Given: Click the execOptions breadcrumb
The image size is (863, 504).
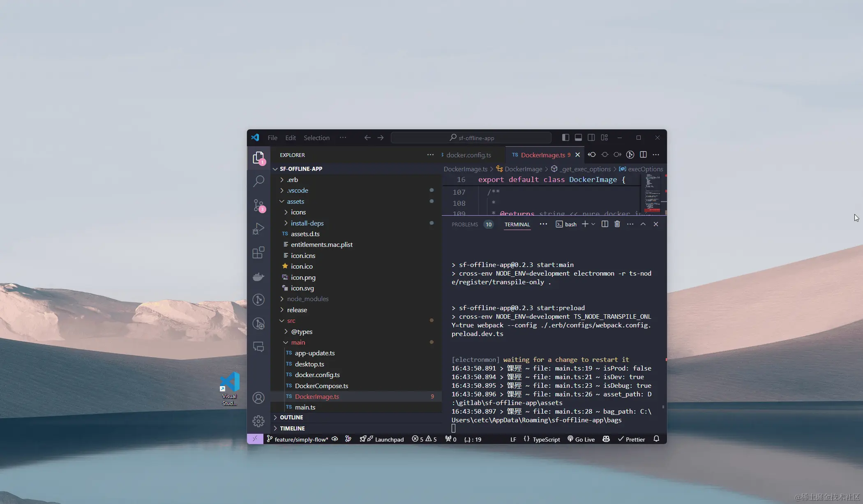Looking at the screenshot, I should pos(641,169).
